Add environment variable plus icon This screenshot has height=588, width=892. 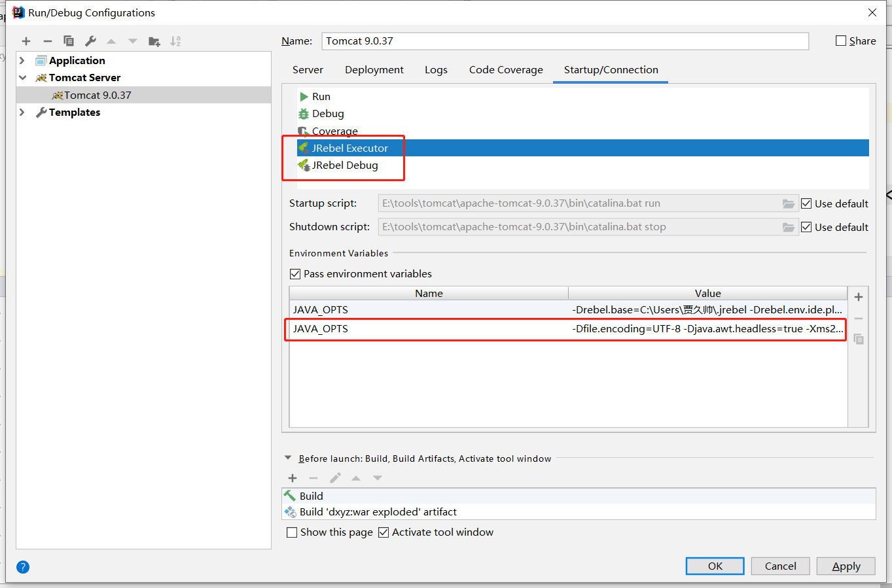tap(859, 297)
